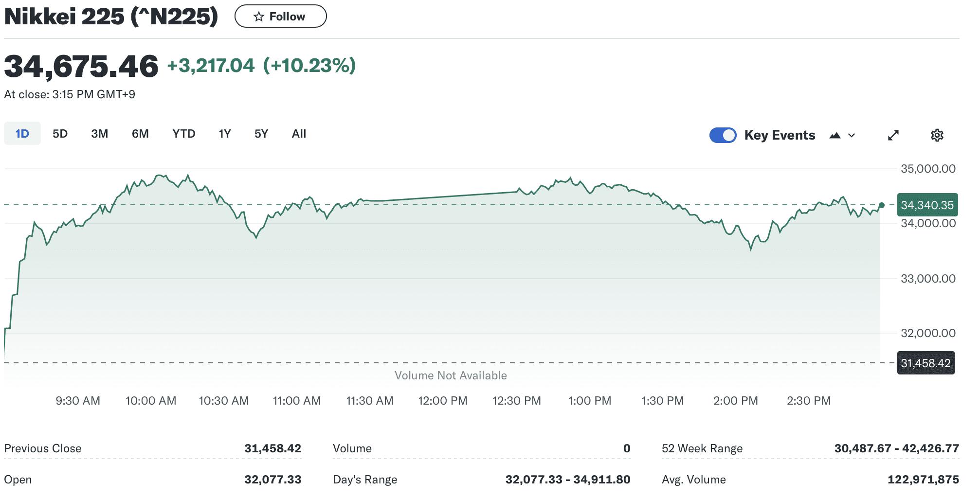Click the Volume label
This screenshot has height=499, width=980.
pos(352,448)
